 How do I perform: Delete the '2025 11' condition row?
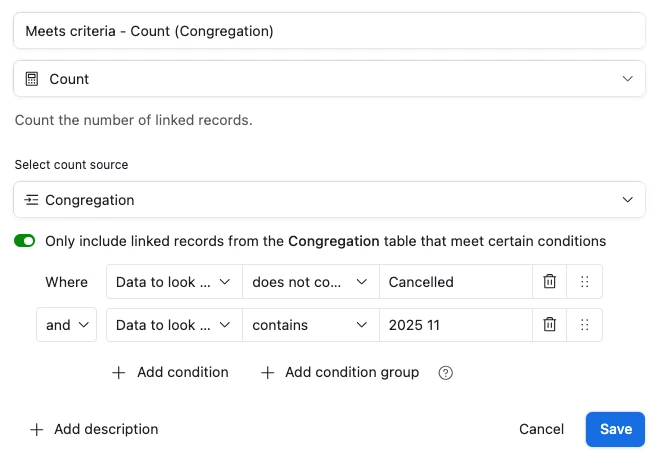pos(549,324)
